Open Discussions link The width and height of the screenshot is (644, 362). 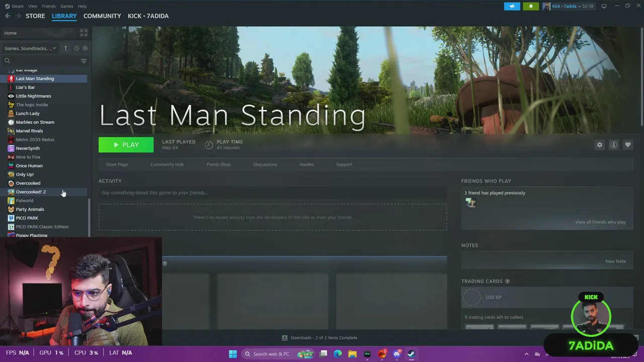(265, 164)
